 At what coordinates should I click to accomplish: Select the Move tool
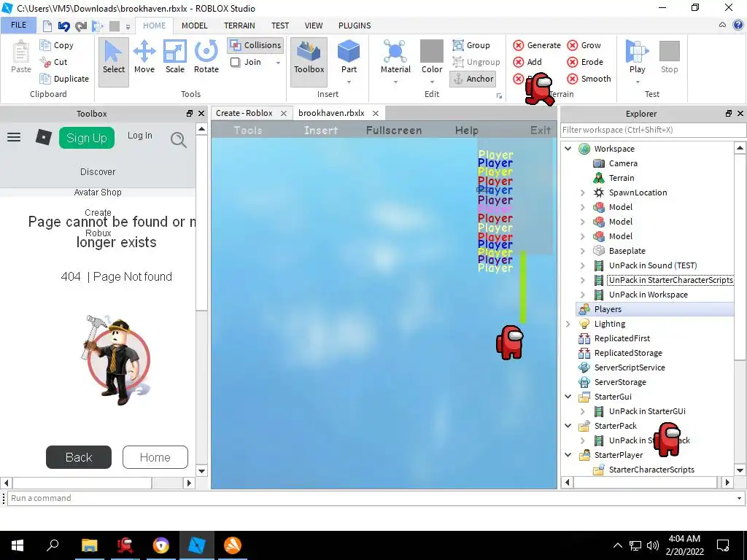tap(144, 57)
